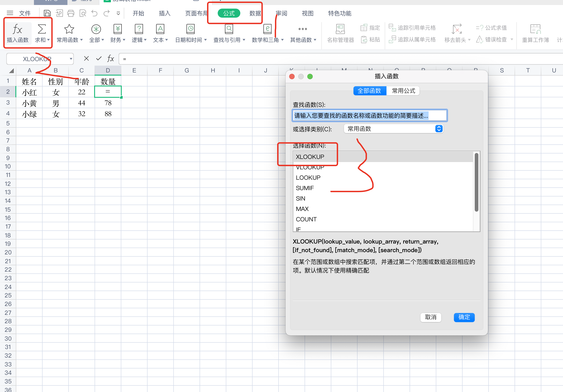Click the dialog function list scrollbar
The image size is (563, 392).
tap(476, 182)
